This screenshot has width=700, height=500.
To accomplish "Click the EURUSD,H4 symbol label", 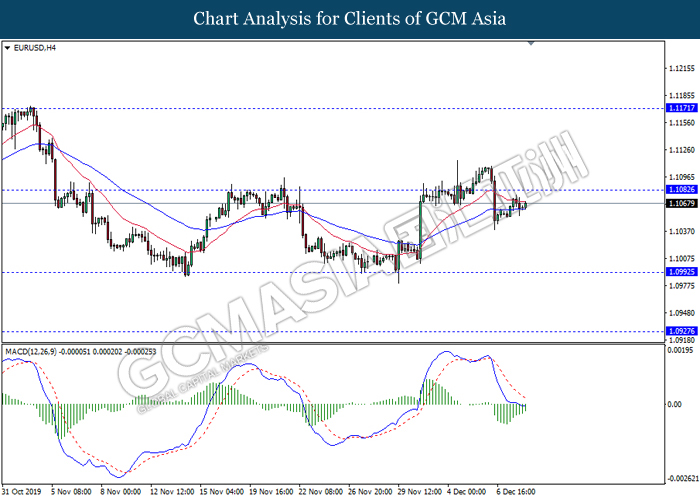I will [x=35, y=48].
